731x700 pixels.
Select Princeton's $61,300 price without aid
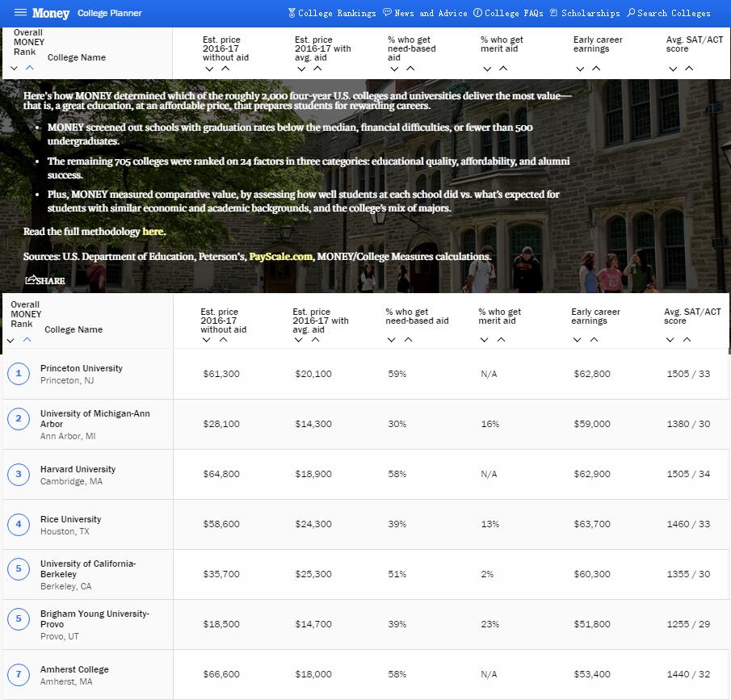pyautogui.click(x=221, y=374)
